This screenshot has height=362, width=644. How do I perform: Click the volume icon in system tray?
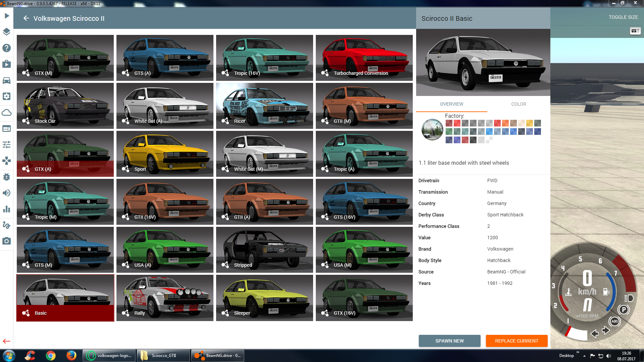(x=609, y=356)
